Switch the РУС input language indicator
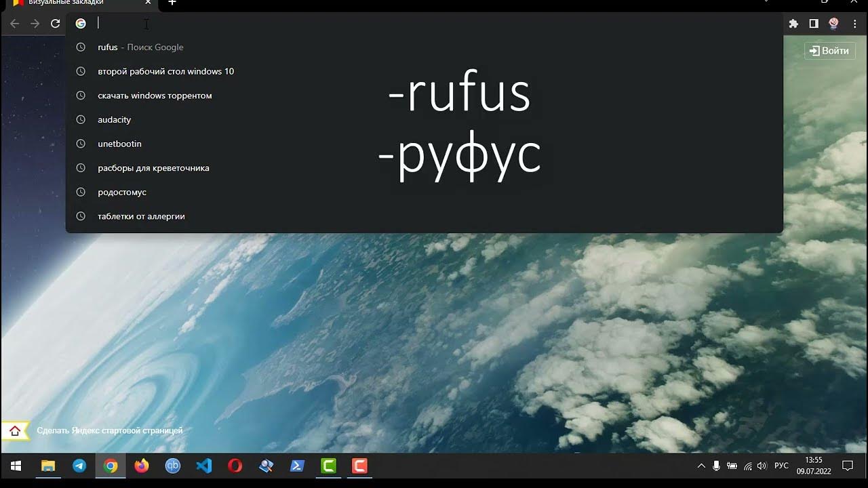The height and width of the screenshot is (488, 868). [x=782, y=466]
